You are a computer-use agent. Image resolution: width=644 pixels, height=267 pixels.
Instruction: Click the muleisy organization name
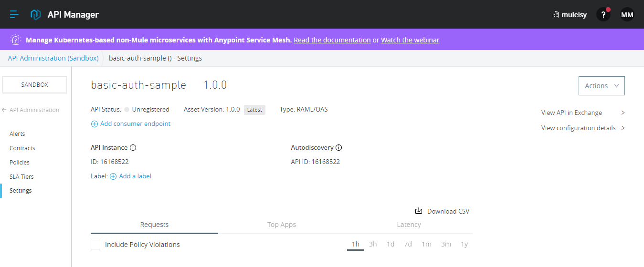click(x=574, y=15)
